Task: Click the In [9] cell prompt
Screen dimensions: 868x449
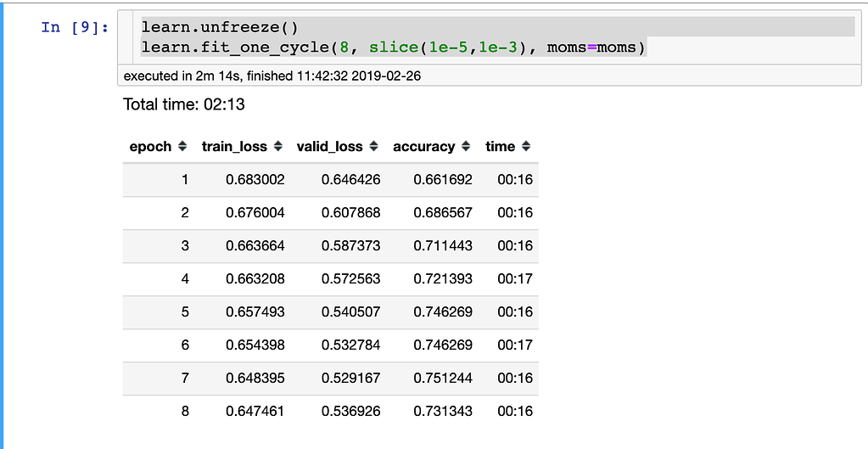Action: (75, 27)
